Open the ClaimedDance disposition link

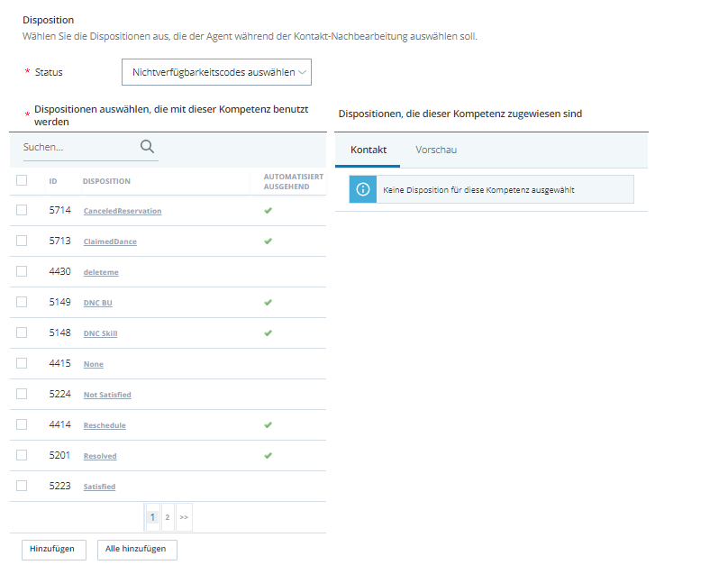click(x=110, y=241)
